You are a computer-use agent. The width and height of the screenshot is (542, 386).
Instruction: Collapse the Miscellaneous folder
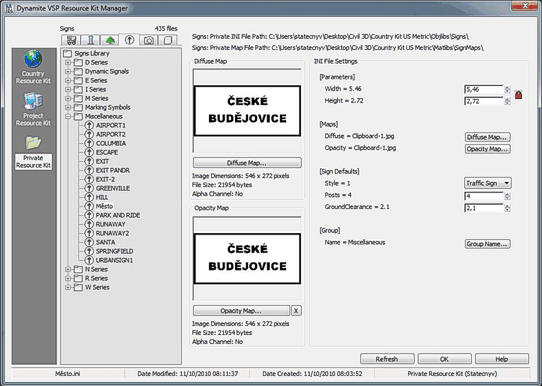click(x=68, y=116)
